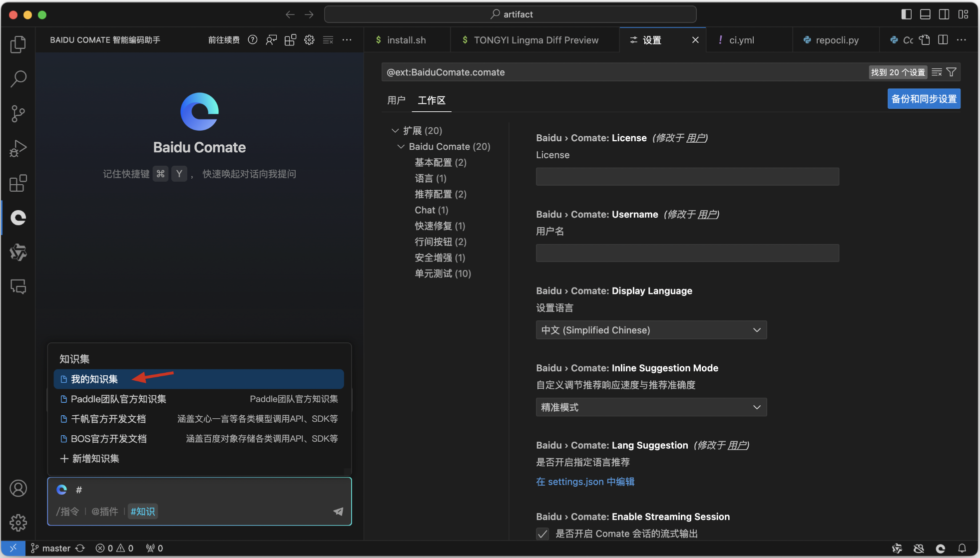Select BOS官方开发文档 entry
980x558 pixels.
coord(199,439)
